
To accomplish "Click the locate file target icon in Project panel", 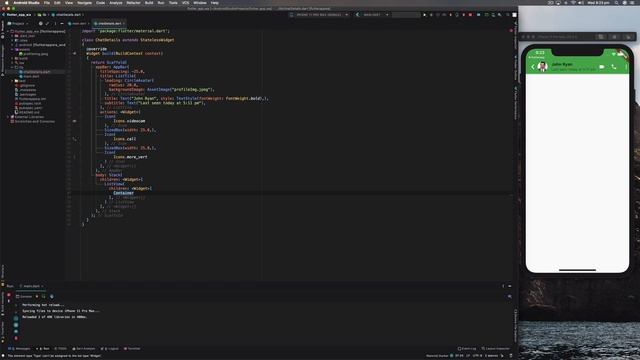I will (40, 23).
